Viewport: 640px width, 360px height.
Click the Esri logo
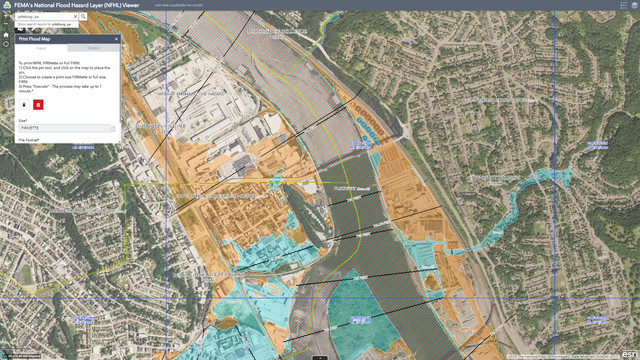click(630, 354)
